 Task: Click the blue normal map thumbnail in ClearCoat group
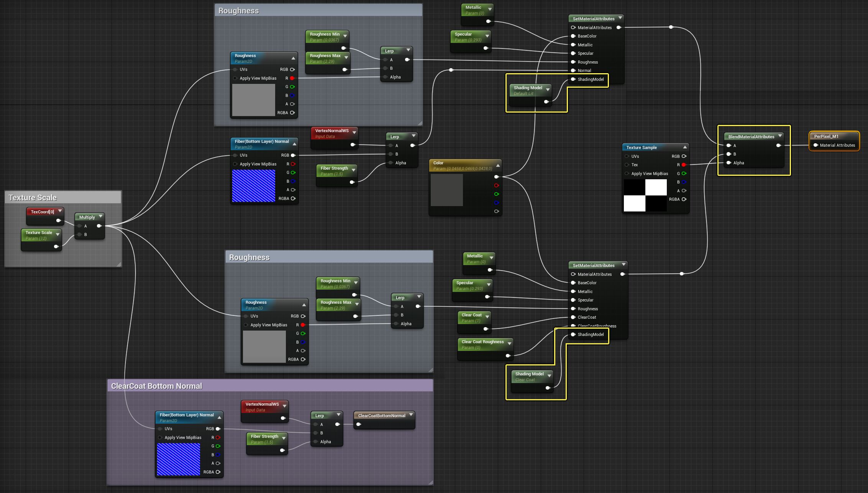point(179,459)
